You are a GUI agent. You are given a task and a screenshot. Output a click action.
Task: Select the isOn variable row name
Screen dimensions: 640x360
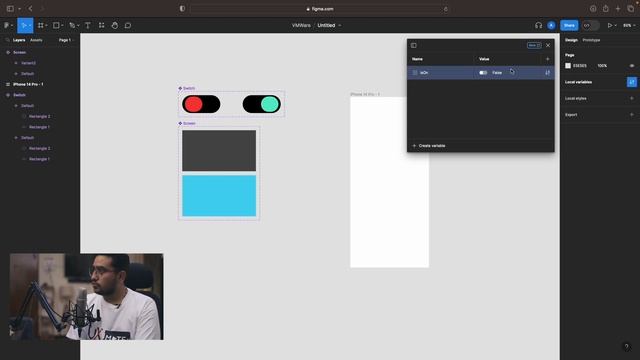[x=424, y=73]
